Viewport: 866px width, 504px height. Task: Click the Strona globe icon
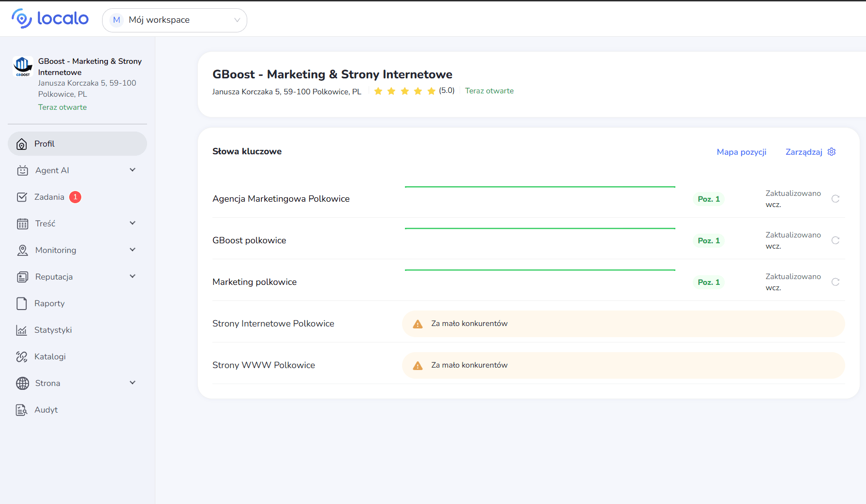point(22,383)
